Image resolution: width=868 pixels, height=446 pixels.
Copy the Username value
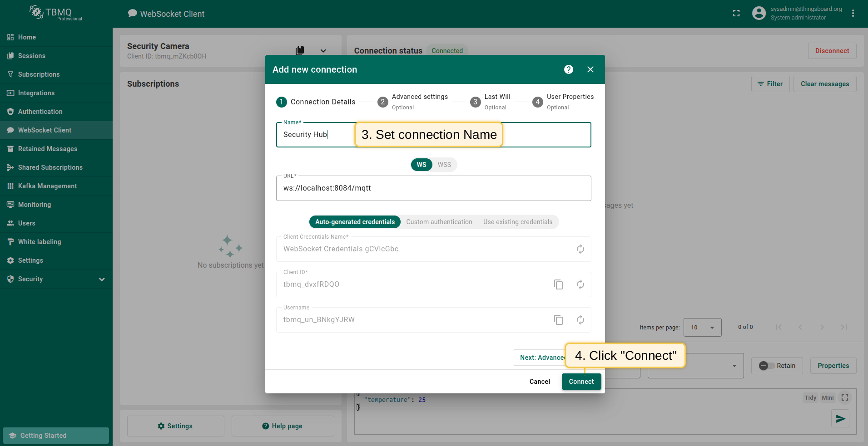[x=558, y=320]
